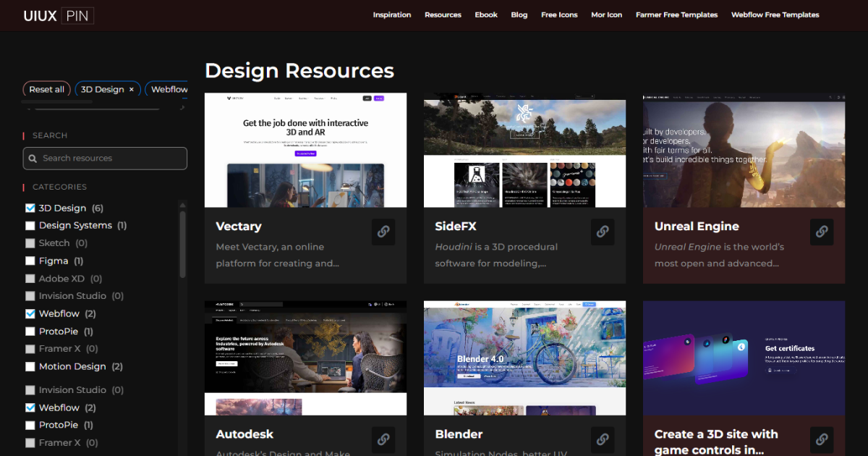
Task: Uncheck the 3D Design category checkbox
Action: click(x=30, y=208)
